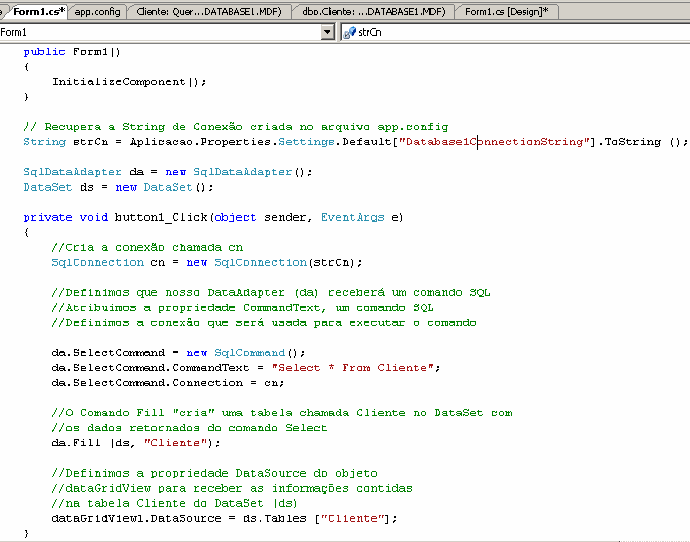The image size is (690, 542).
Task: Open the Cliente: Query DATABASE1.MDF tab
Action: [x=210, y=11]
